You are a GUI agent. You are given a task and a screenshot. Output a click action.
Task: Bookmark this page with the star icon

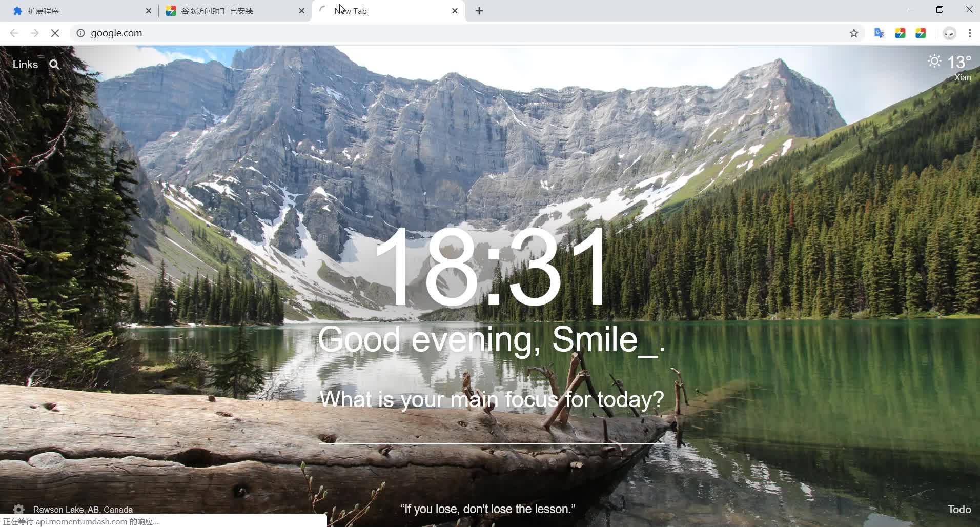854,33
